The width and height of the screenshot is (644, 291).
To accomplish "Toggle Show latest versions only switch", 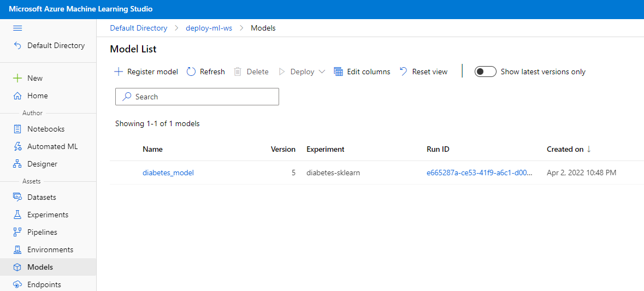I will coord(485,72).
